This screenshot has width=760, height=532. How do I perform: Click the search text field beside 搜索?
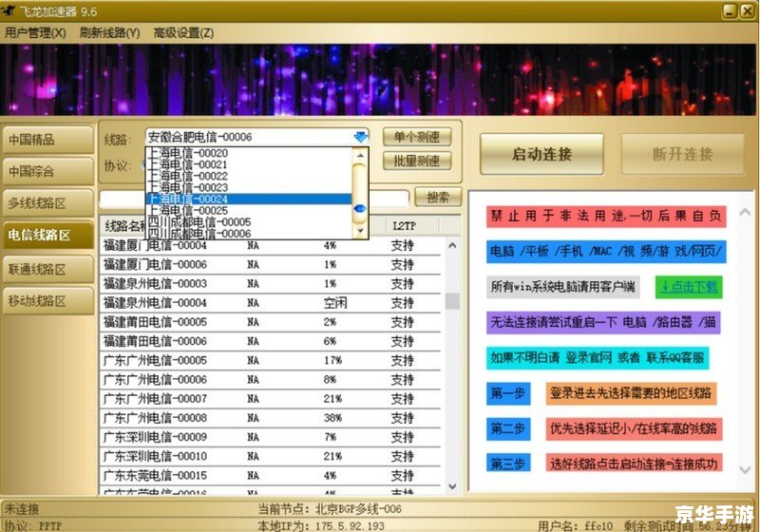click(x=255, y=198)
